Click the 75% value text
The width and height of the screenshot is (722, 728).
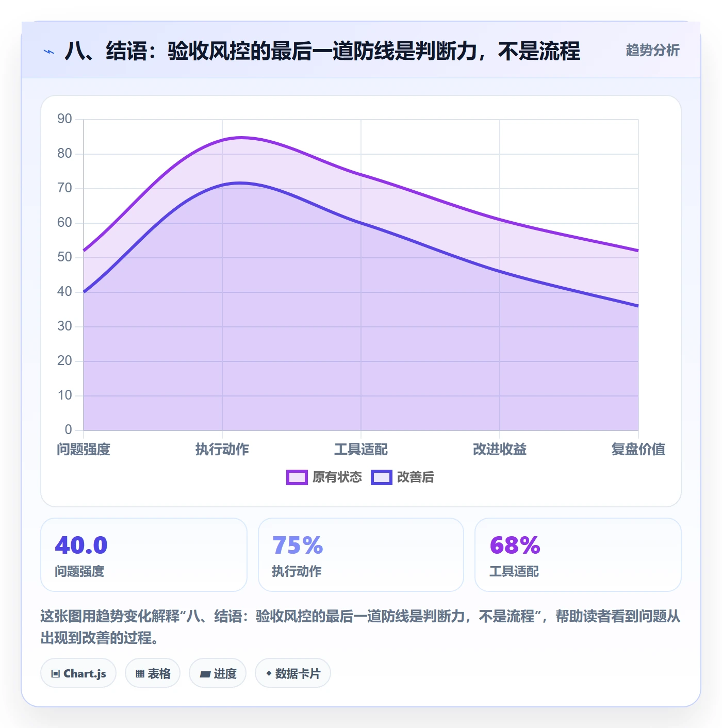coord(298,545)
